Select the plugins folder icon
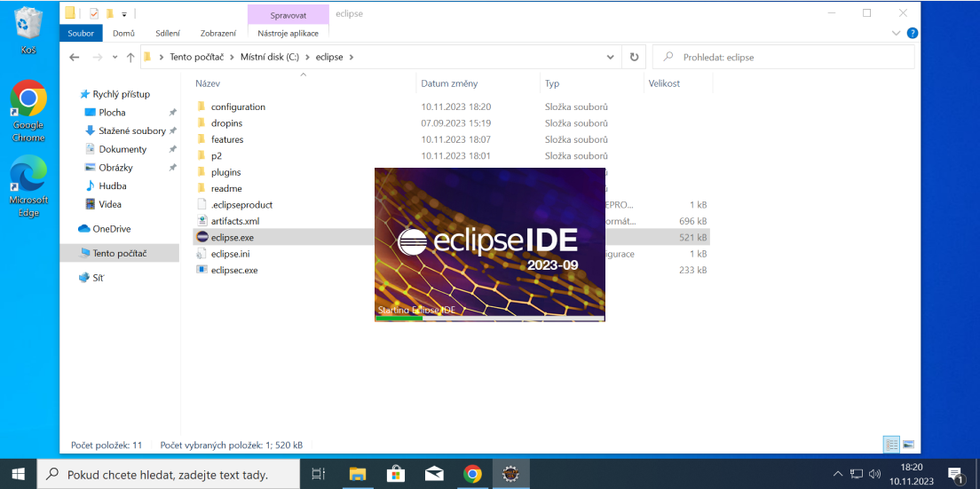 (x=202, y=172)
